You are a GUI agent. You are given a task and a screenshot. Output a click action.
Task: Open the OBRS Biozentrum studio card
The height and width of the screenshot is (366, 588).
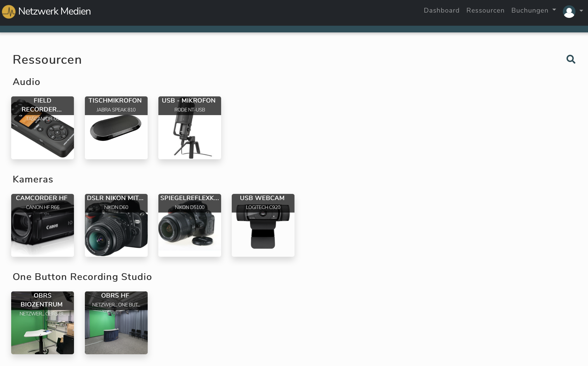tap(42, 323)
